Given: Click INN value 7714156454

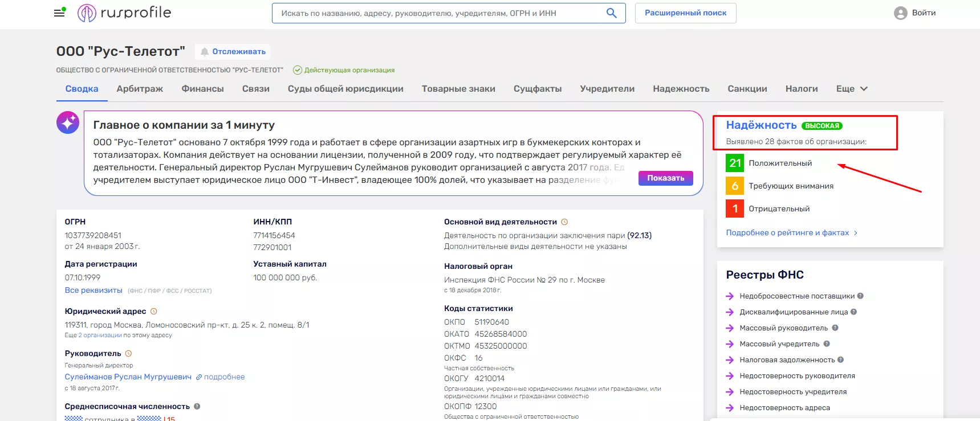Looking at the screenshot, I should (274, 236).
